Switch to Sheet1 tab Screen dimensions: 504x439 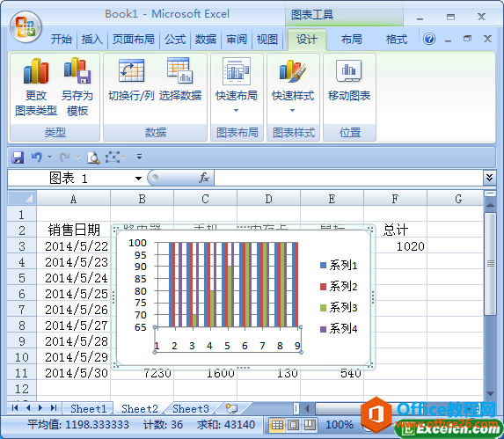click(88, 408)
